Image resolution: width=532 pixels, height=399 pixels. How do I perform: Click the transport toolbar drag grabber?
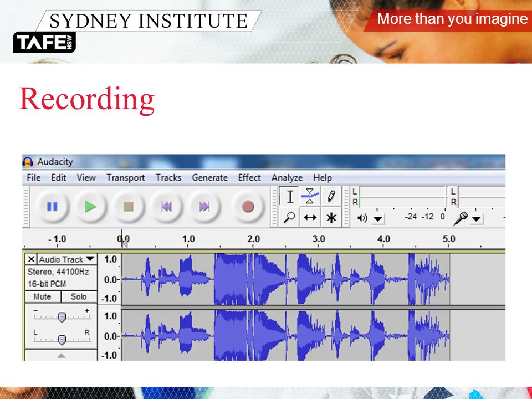click(26, 207)
